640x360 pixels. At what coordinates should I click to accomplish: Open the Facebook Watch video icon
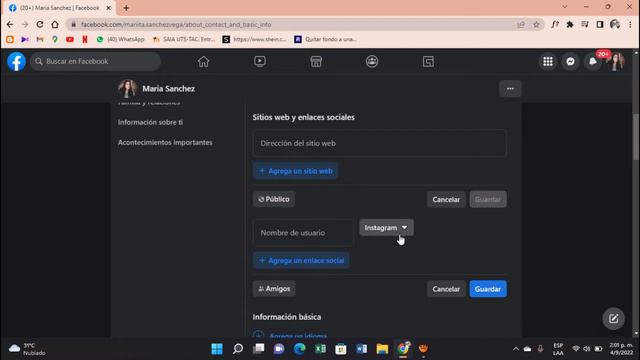[x=260, y=62]
